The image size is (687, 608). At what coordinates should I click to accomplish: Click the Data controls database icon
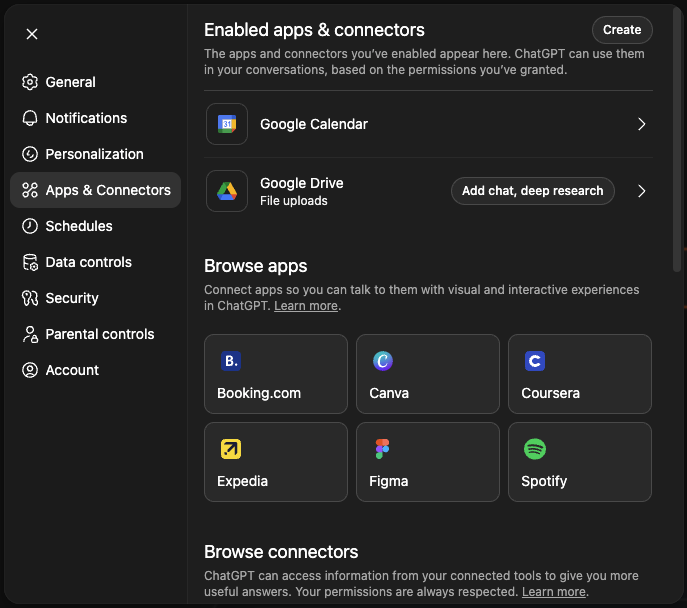point(30,262)
